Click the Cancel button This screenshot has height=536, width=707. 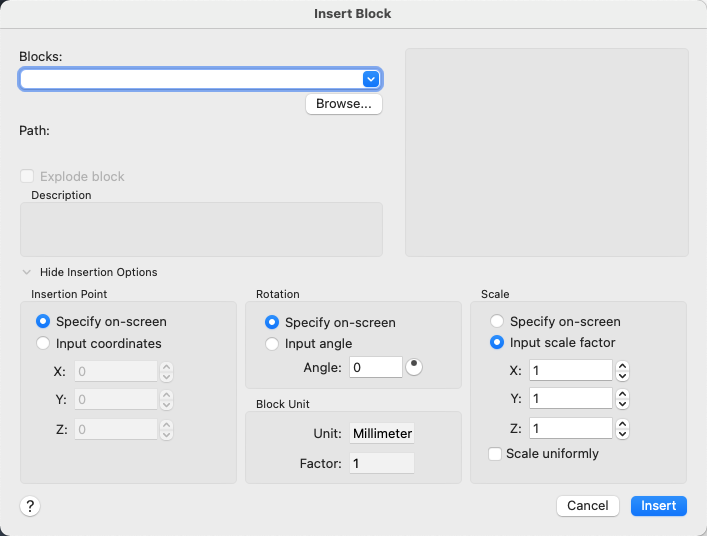coord(587,506)
